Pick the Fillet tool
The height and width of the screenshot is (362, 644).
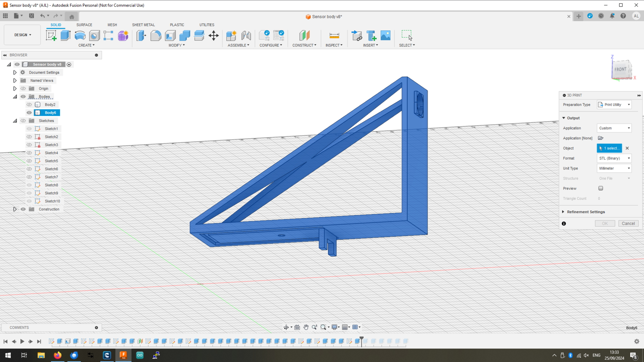156,35
